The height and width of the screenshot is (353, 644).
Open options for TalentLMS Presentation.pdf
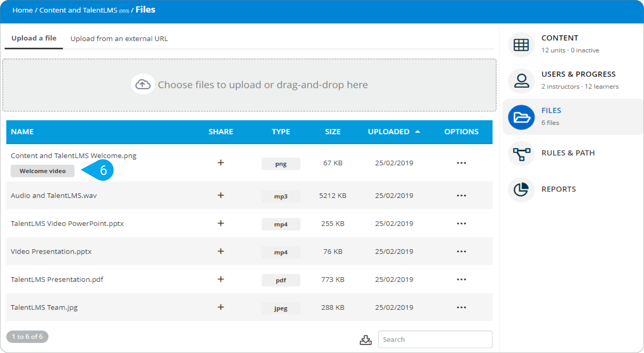click(461, 279)
